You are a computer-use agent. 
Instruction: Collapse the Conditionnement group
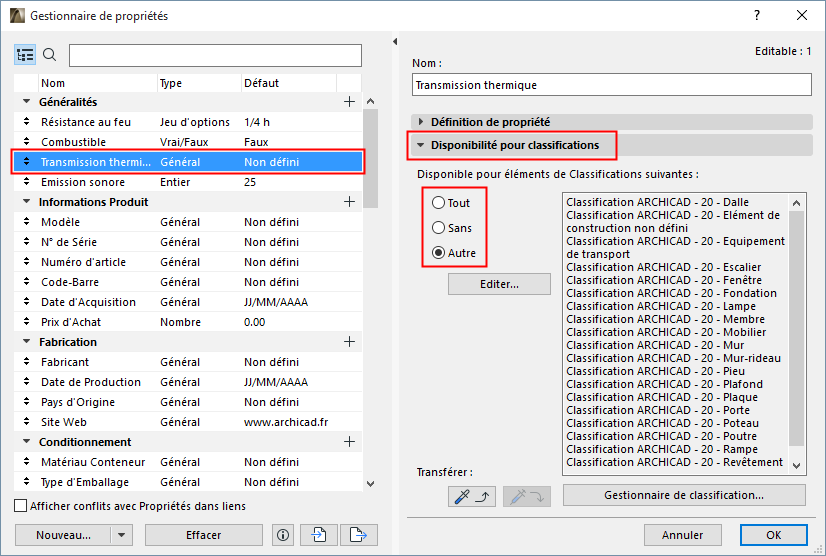(26, 442)
